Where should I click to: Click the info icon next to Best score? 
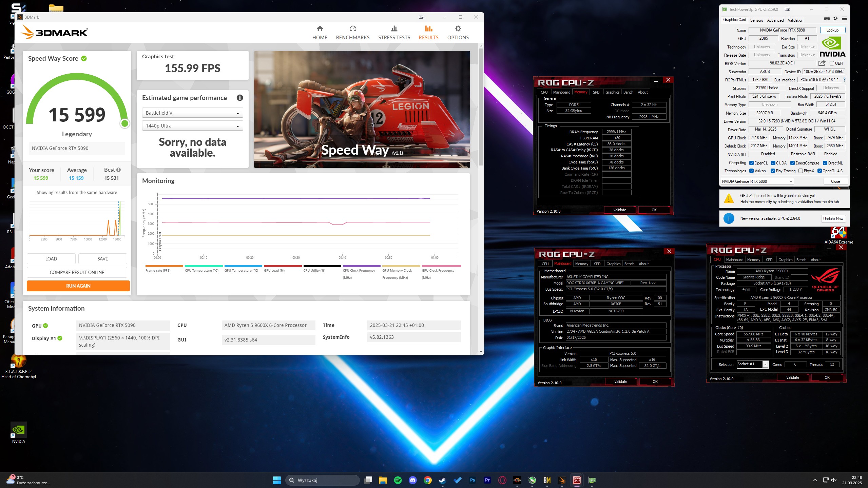[118, 170]
